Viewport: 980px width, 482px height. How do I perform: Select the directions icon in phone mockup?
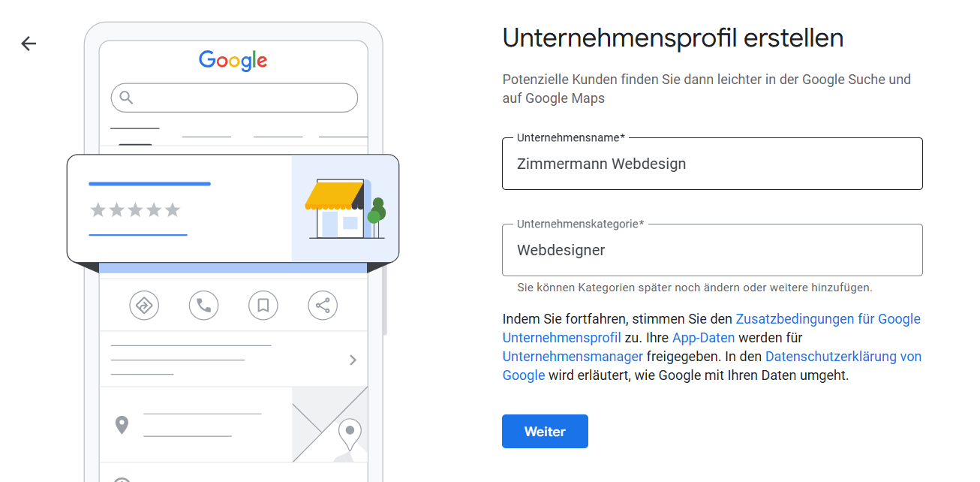pos(144,306)
